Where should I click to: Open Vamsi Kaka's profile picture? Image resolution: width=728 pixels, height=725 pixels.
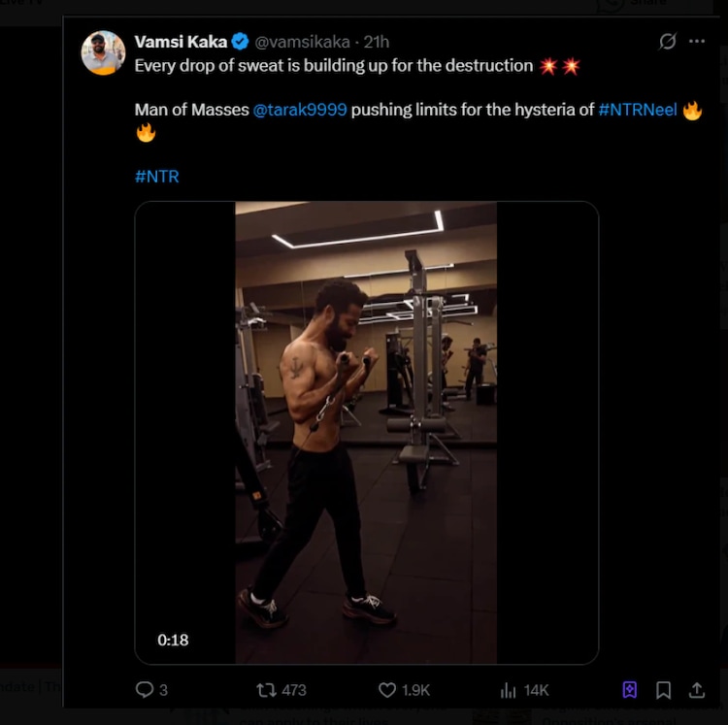tap(103, 52)
